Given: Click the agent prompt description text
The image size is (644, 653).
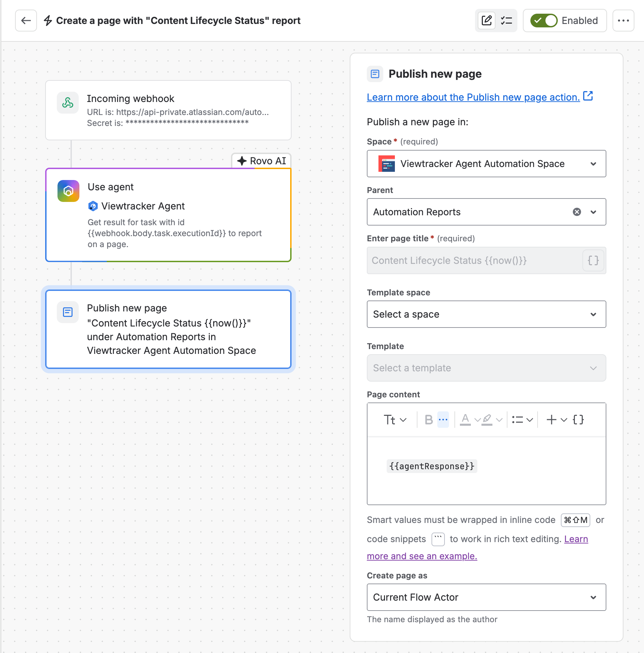Looking at the screenshot, I should point(175,233).
